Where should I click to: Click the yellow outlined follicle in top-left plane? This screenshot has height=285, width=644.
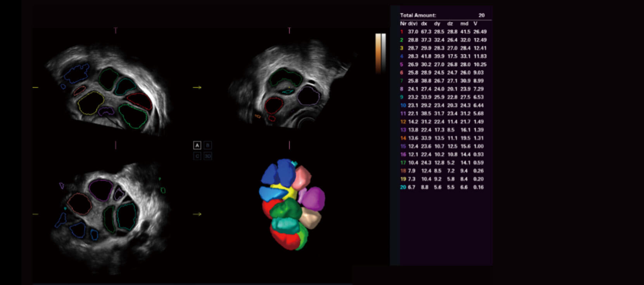pyautogui.click(x=90, y=103)
